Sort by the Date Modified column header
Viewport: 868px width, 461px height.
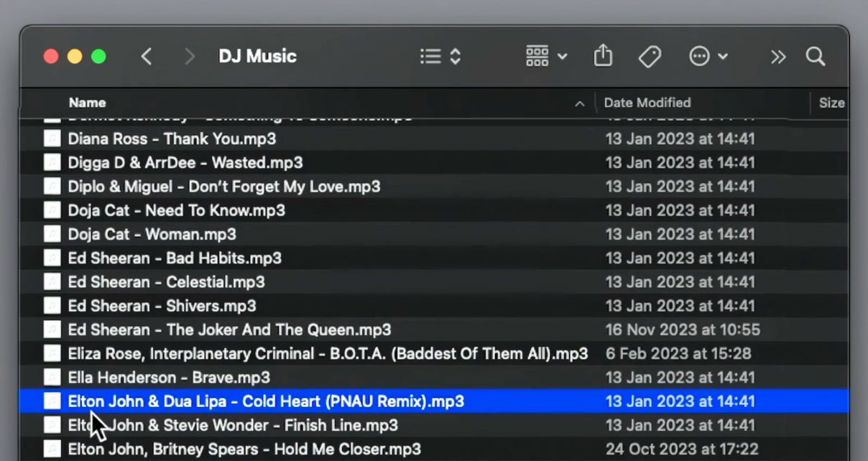647,103
